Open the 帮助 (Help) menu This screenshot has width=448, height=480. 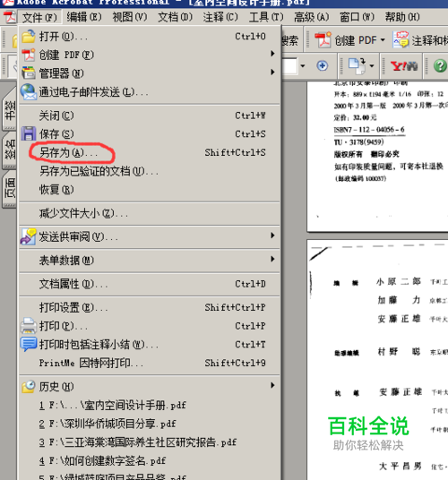[x=402, y=17]
